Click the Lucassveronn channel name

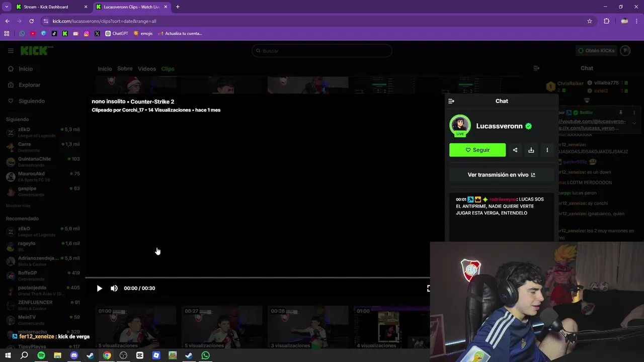pos(499,126)
